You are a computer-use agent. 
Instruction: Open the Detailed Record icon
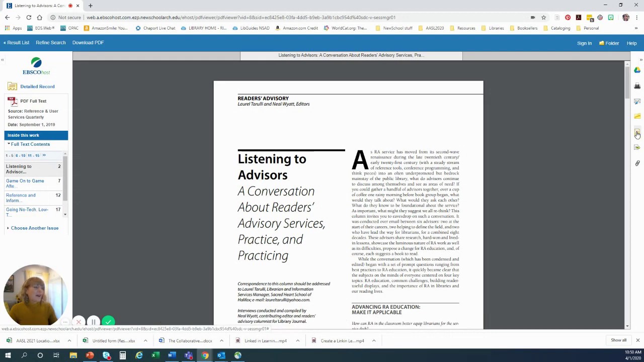coord(12,86)
